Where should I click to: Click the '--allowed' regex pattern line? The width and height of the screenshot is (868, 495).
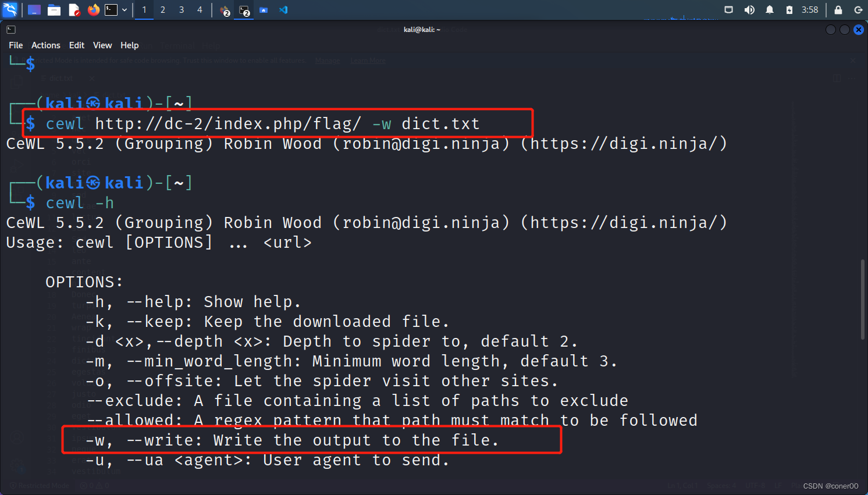tap(391, 420)
